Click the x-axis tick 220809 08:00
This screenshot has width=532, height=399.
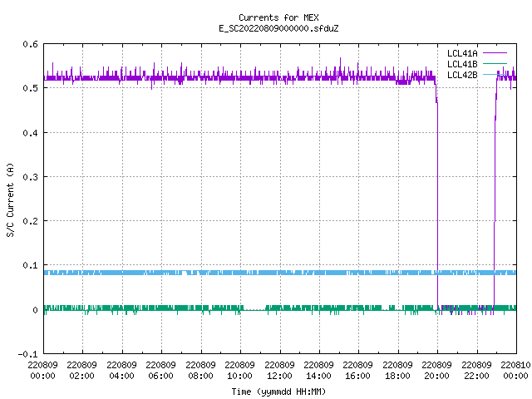coord(200,370)
